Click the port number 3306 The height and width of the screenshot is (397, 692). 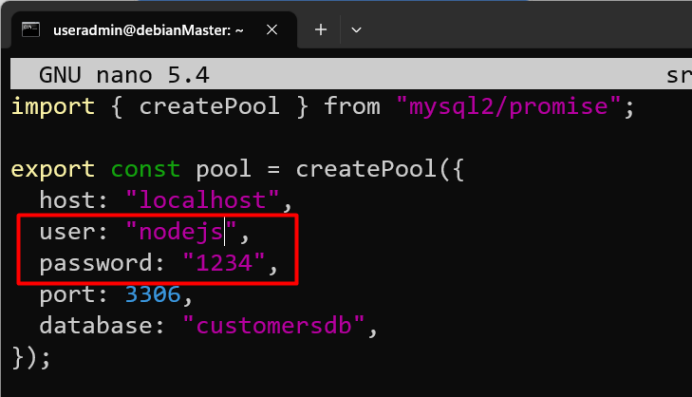click(x=153, y=294)
